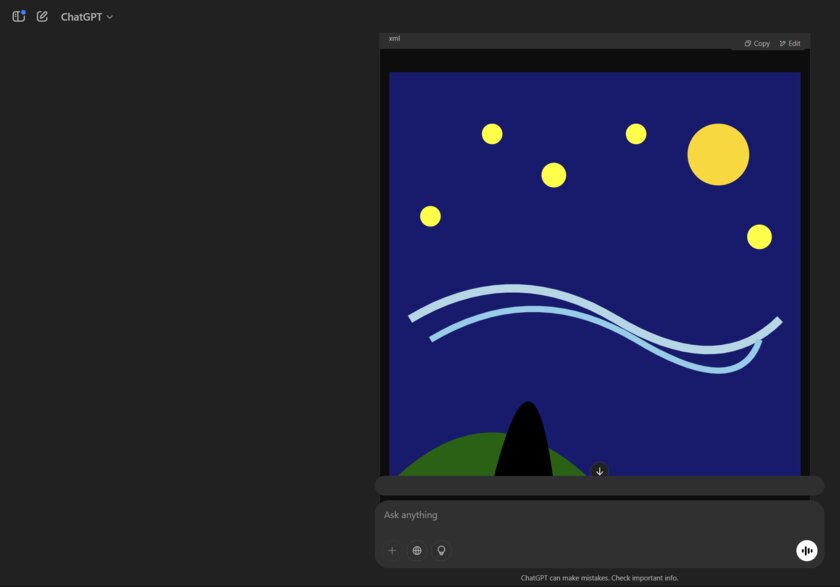Viewport: 840px width, 587px height.
Task: Click the leftmost yellow star
Action: click(x=430, y=216)
